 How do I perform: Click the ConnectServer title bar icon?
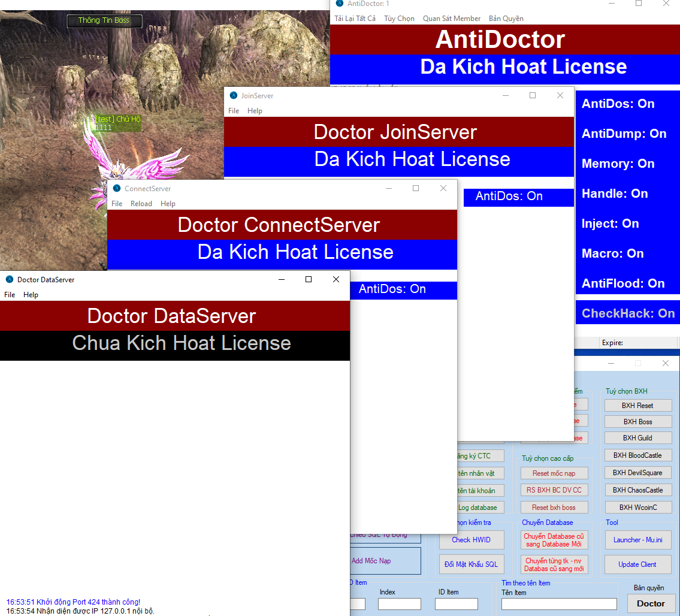117,188
